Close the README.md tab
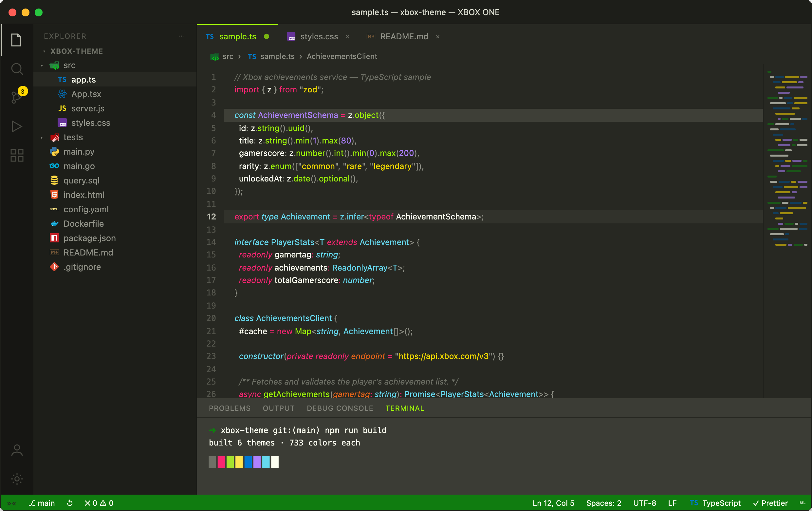 click(437, 37)
